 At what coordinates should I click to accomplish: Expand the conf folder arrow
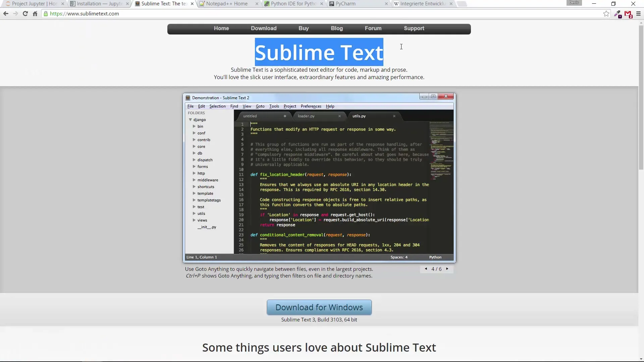point(194,133)
